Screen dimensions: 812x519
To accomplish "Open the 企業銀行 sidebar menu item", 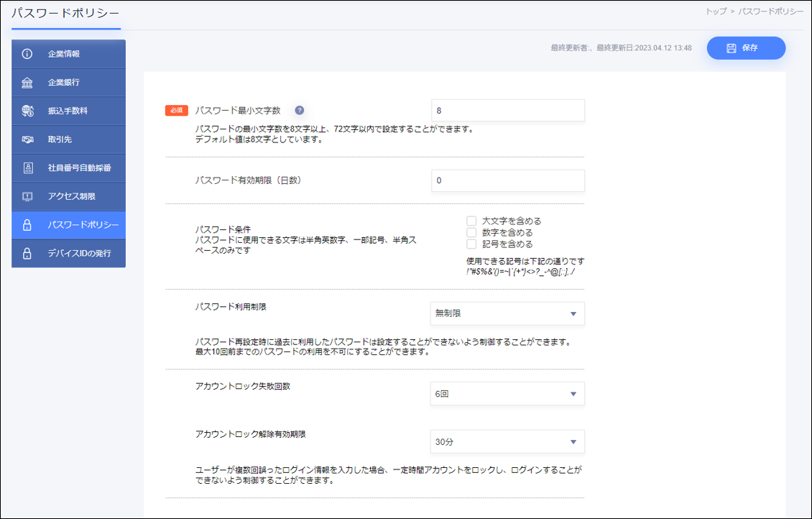I will pyautogui.click(x=69, y=83).
